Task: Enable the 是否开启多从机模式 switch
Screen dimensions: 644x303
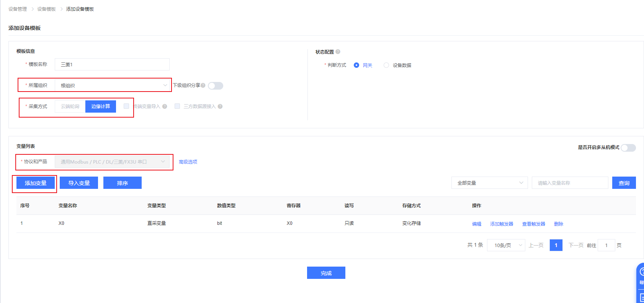Action: click(628, 148)
